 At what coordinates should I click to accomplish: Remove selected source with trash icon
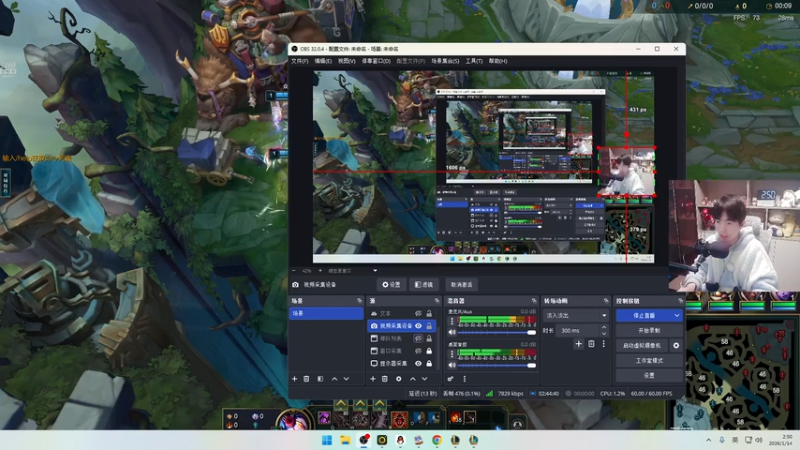(385, 379)
